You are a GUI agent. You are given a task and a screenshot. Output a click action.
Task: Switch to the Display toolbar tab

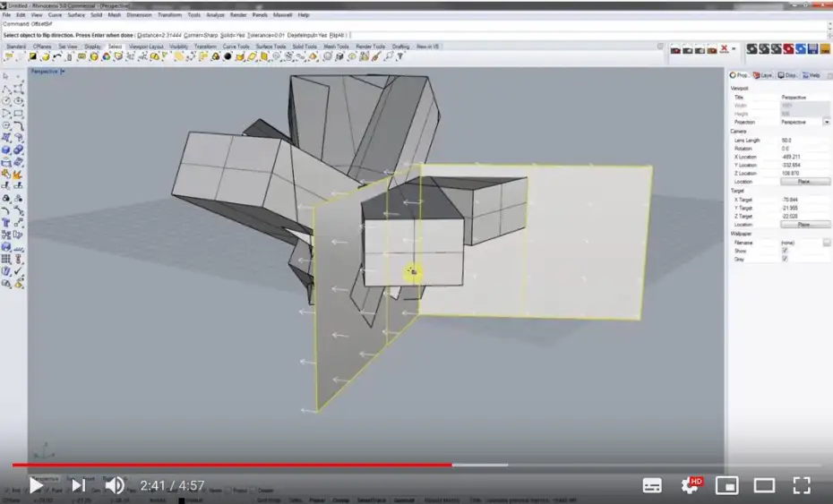pos(92,47)
